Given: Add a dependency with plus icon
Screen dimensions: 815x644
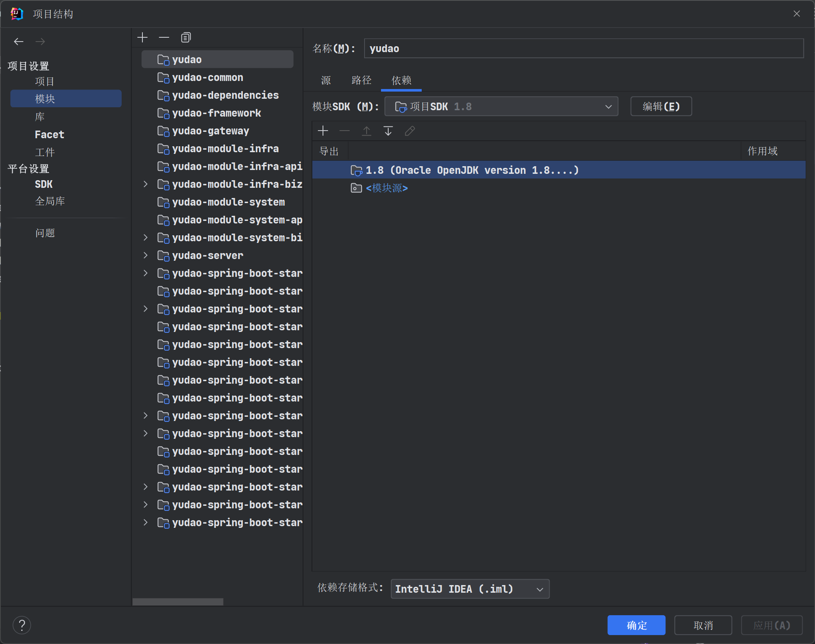Looking at the screenshot, I should click(x=323, y=131).
